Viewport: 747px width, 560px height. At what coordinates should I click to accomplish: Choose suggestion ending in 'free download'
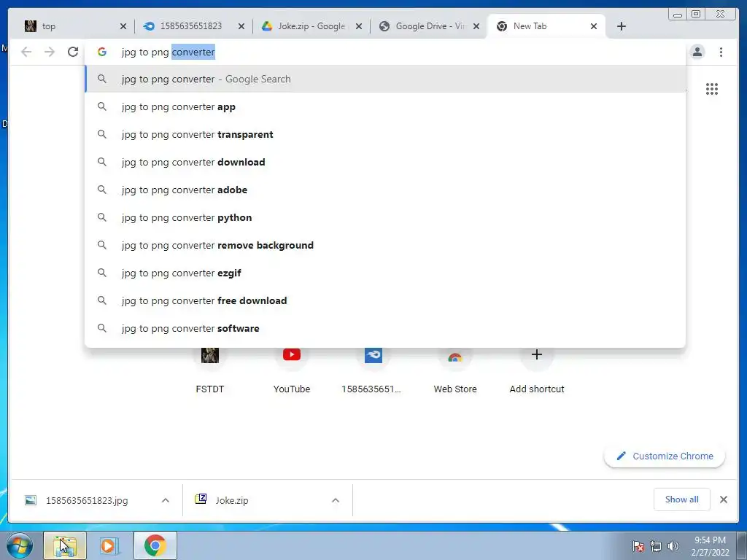pos(385,300)
